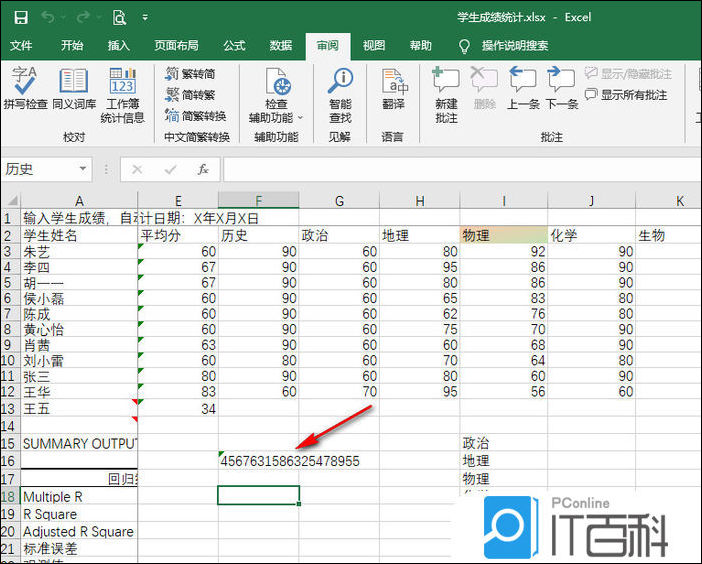Click 繁转简 traditional to simplified conversion
Screen dimensions: 702x564
(x=190, y=74)
